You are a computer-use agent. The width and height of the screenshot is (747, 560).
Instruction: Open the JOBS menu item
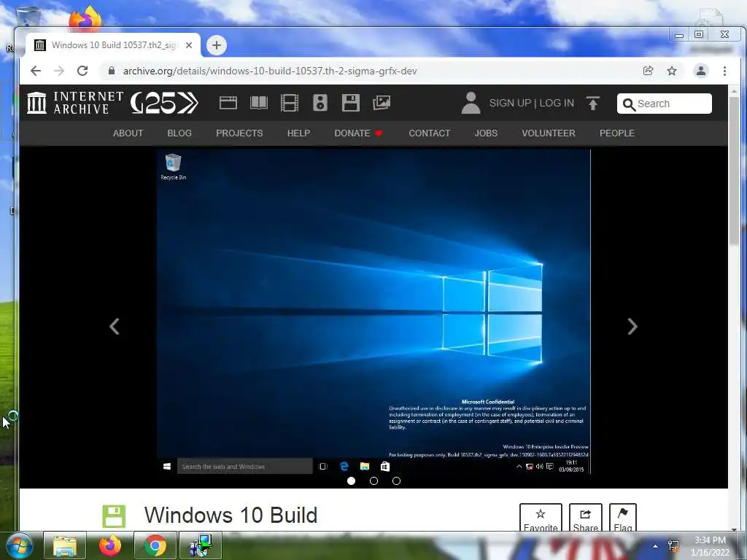pos(485,133)
